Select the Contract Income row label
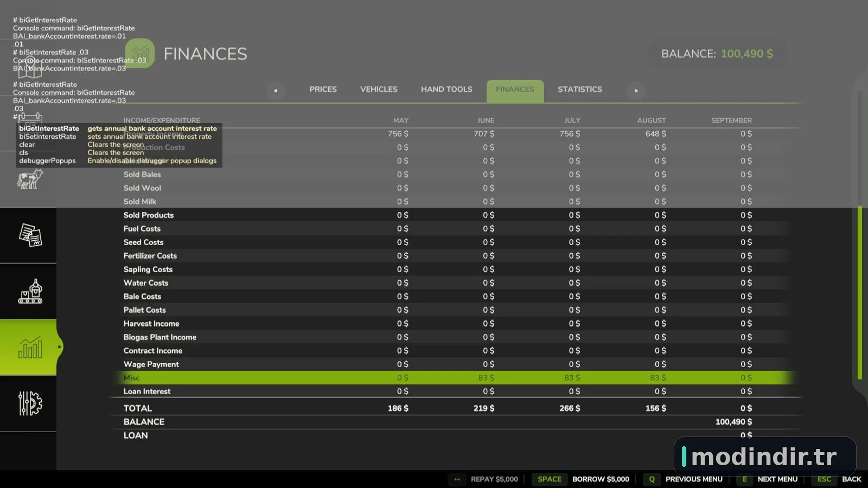 pos(153,351)
